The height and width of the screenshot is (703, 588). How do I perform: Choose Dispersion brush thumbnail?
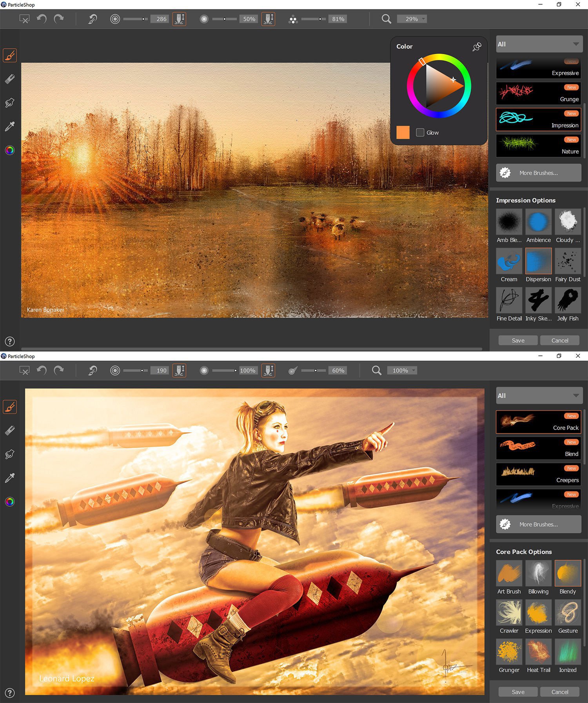(538, 261)
